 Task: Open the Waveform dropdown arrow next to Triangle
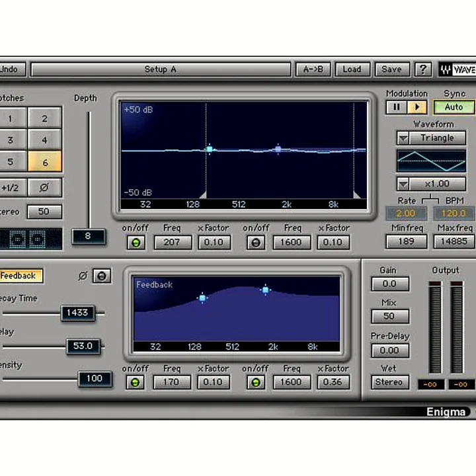coord(403,138)
